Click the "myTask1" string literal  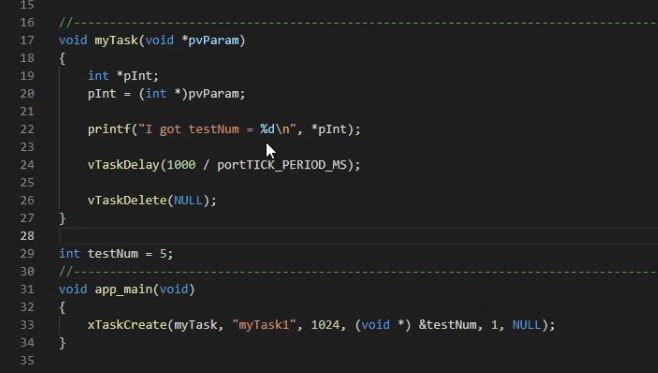coord(264,325)
